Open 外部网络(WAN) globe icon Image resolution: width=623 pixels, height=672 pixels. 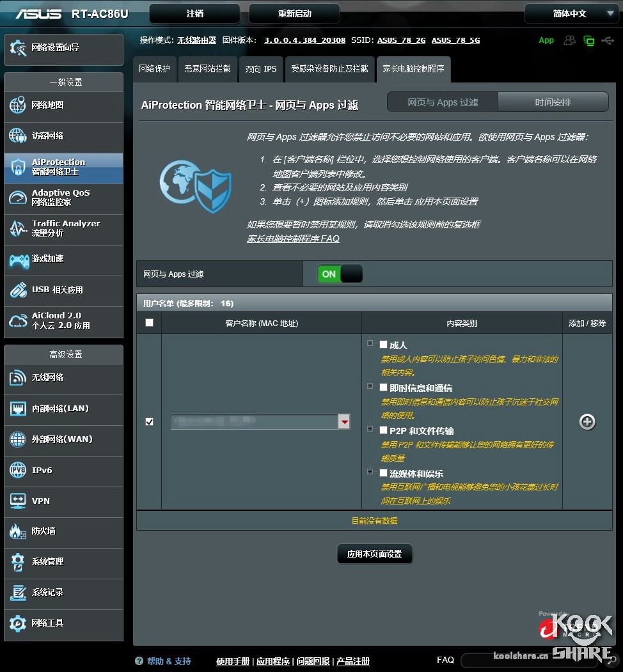17,440
